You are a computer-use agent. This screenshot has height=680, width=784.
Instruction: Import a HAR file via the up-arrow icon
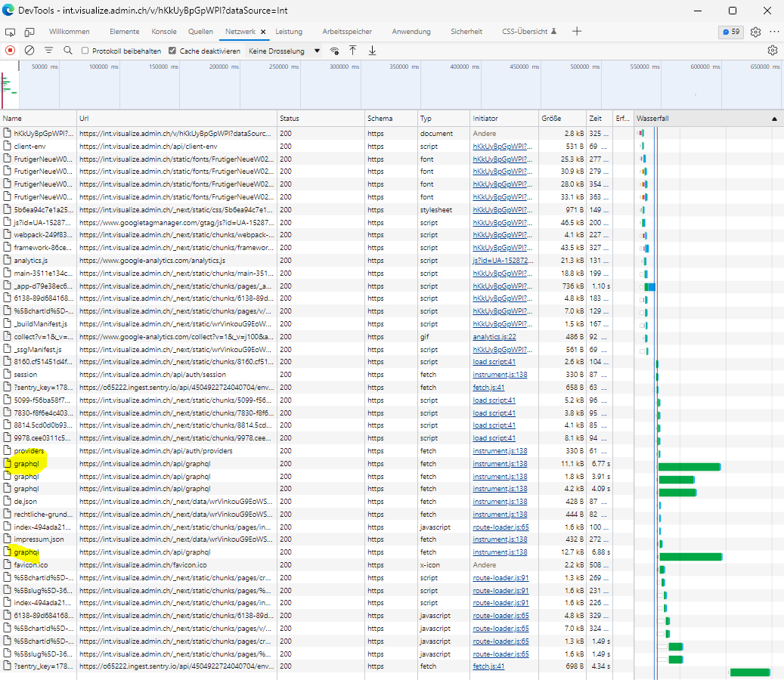354,51
